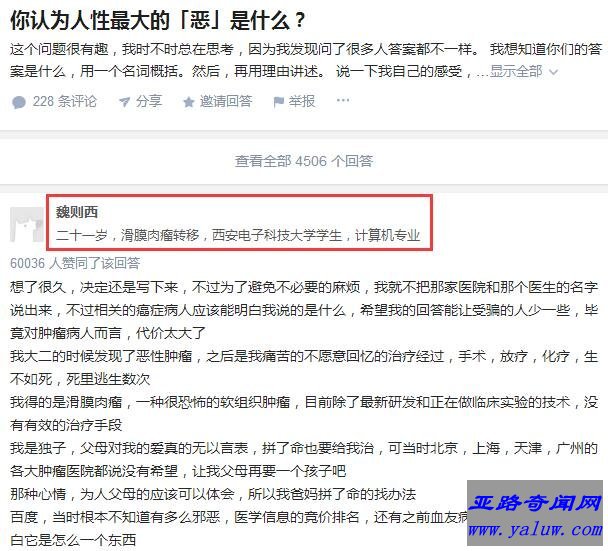Click the answer's first paragraph text

coord(304,310)
